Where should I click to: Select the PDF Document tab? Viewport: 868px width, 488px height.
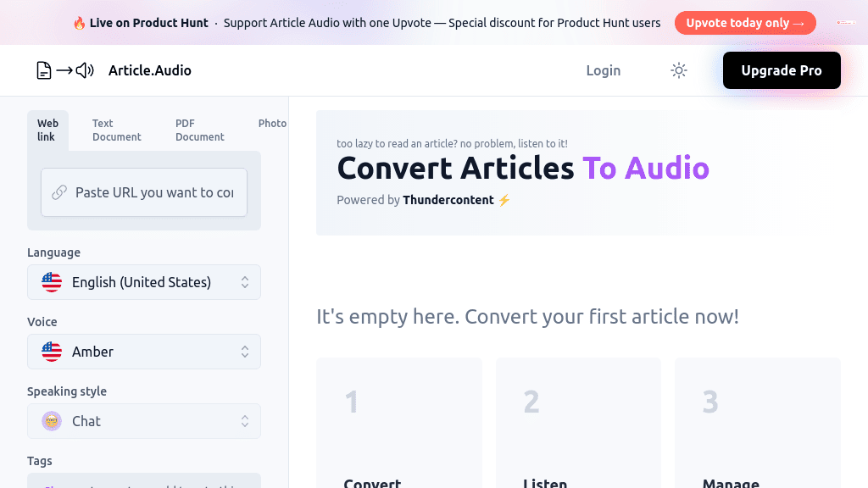199,130
